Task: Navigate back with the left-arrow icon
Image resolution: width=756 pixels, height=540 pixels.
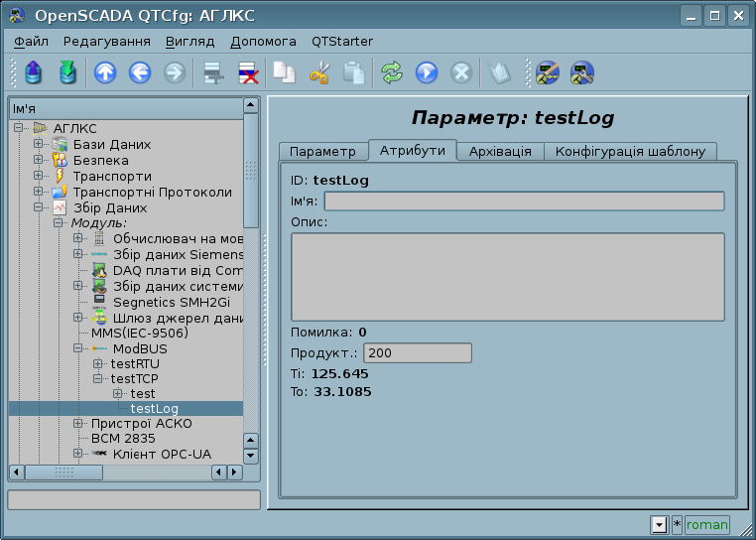Action: pos(140,72)
